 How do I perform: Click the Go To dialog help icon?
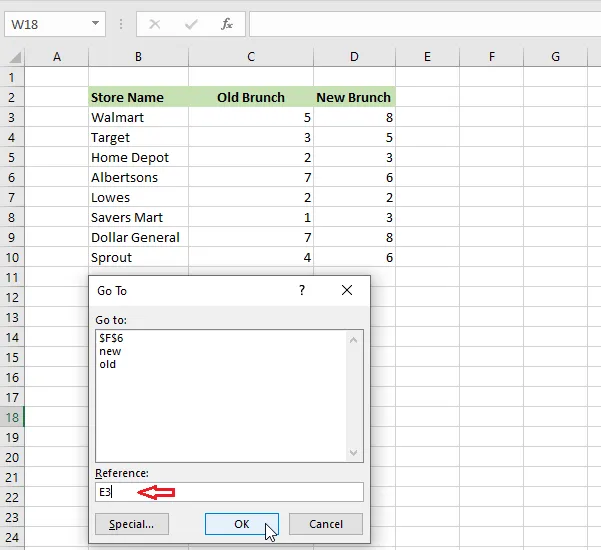pyautogui.click(x=302, y=290)
